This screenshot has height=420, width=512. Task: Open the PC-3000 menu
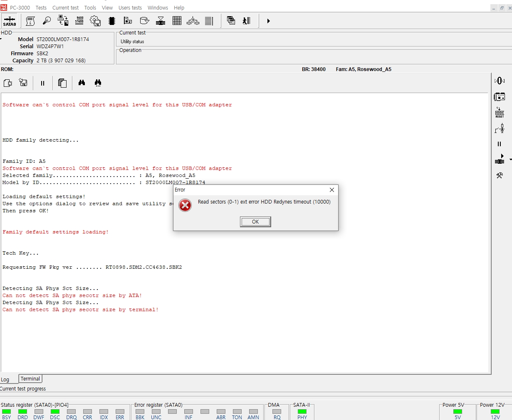(20, 7)
